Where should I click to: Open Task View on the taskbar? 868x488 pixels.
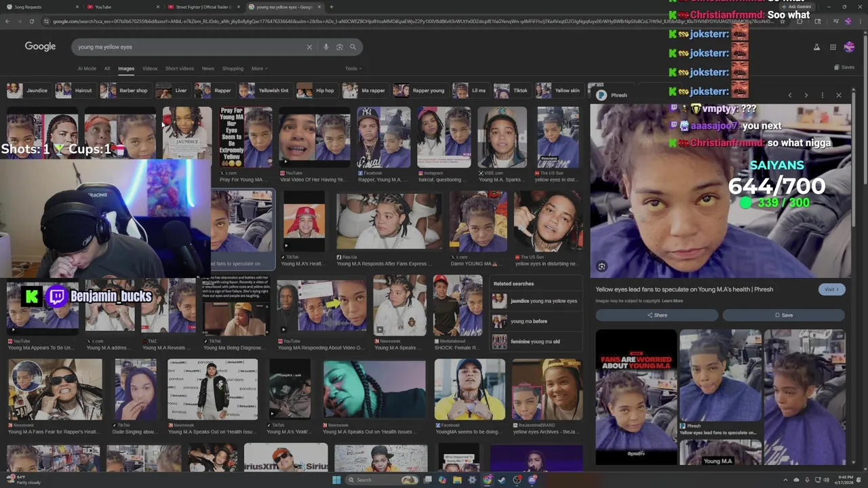(x=428, y=480)
